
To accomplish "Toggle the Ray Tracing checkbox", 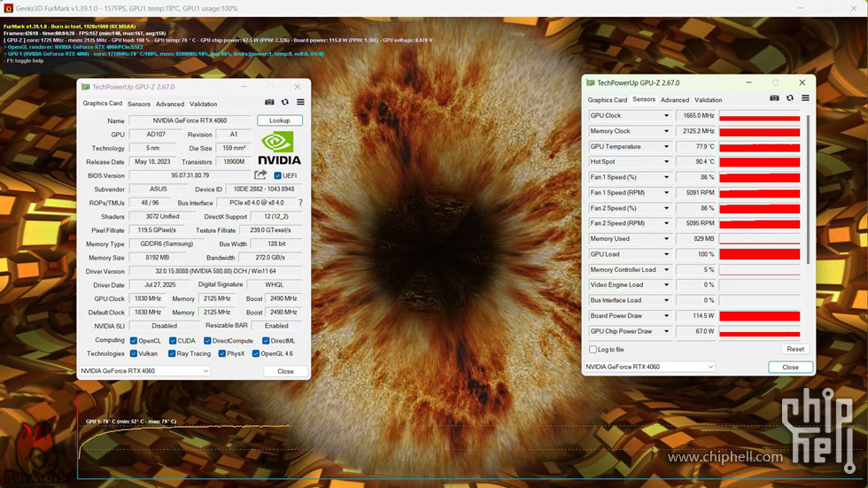I will [x=172, y=353].
